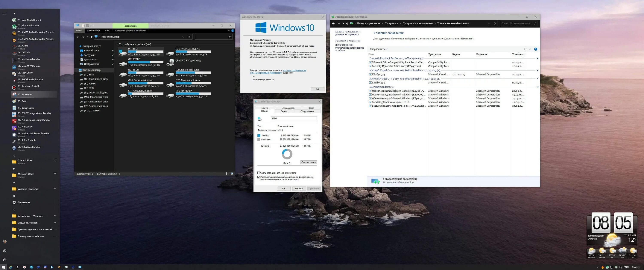This screenshot has width=644, height=270.
Task: Open the power icon in Start menu
Action: 5,260
